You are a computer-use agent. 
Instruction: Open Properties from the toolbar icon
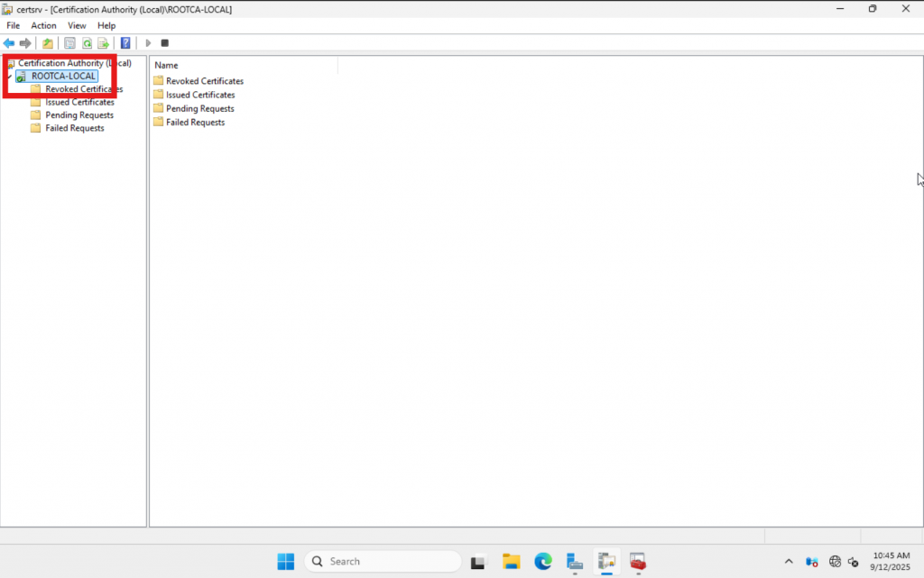pyautogui.click(x=70, y=43)
